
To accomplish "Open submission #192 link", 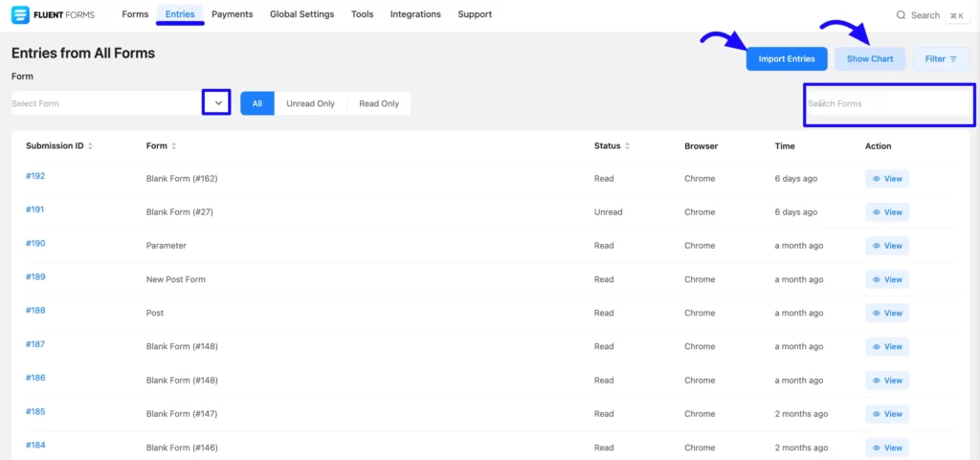I will click(35, 176).
